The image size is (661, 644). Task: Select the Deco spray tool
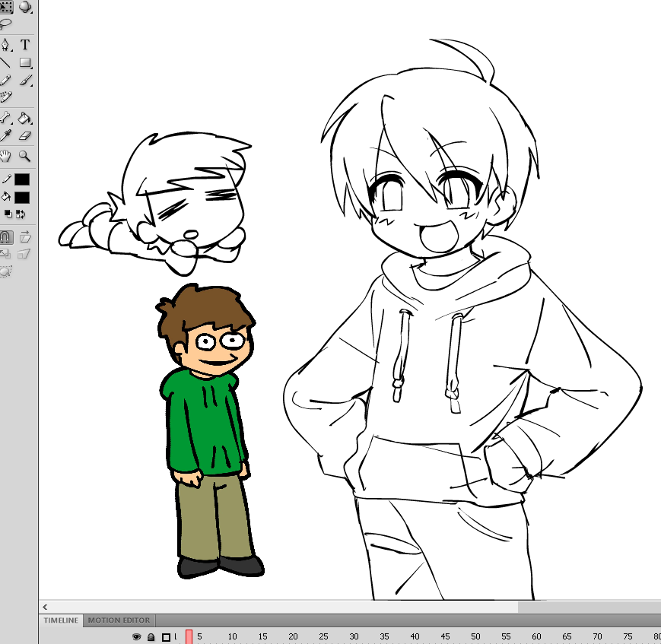point(6,97)
